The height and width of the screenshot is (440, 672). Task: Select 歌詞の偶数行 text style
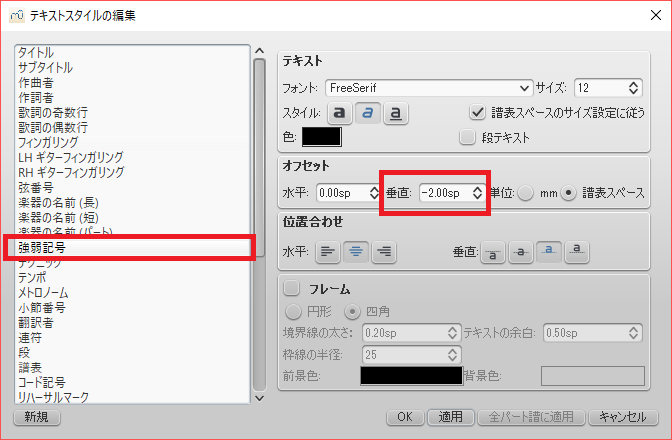pos(132,128)
